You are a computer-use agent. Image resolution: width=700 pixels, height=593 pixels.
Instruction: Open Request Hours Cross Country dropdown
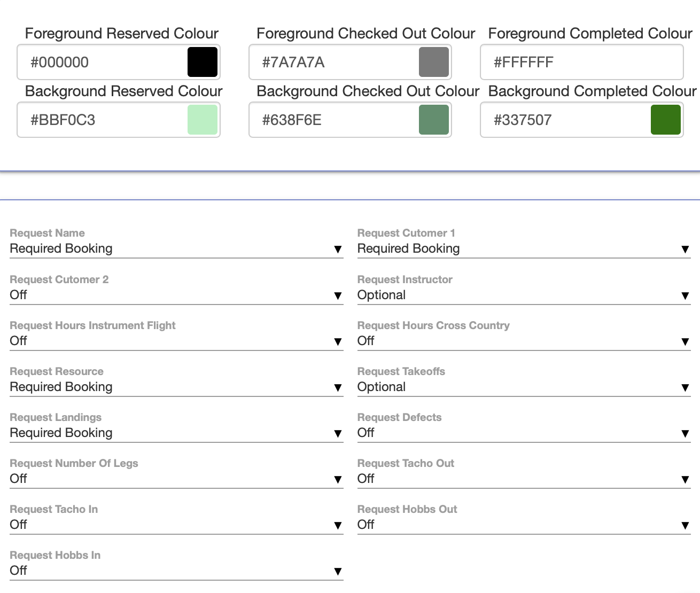point(524,341)
